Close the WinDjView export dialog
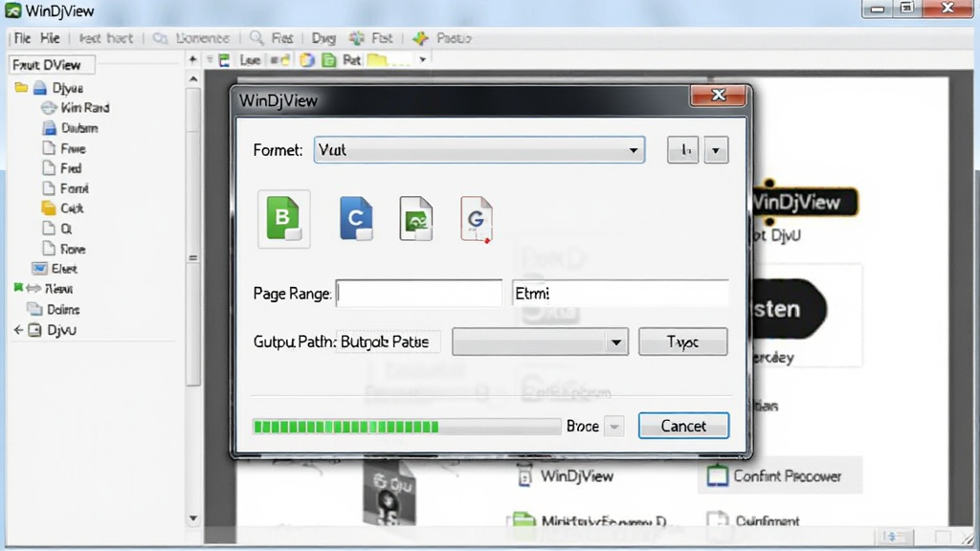Viewport: 980px width, 551px height. tap(718, 95)
